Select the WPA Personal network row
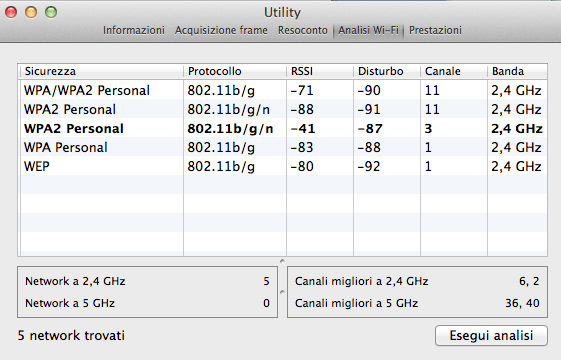 click(x=282, y=147)
